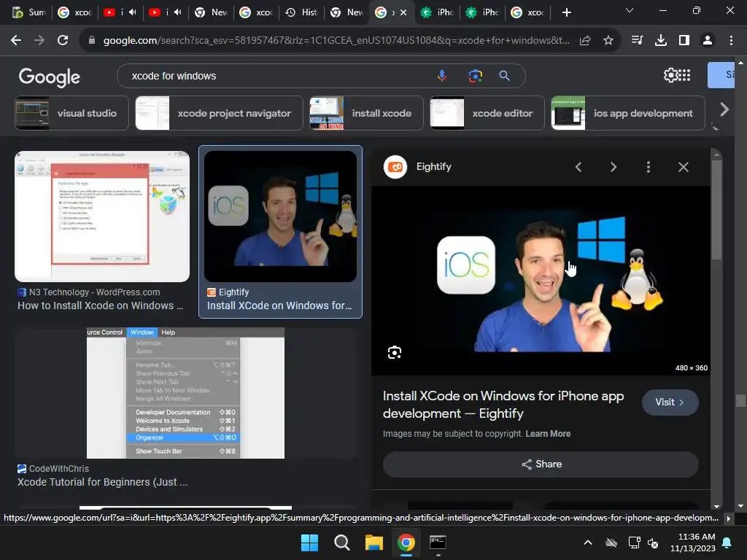The image size is (747, 560).
Task: Open the Eightify iOS Windows thumbnail result
Action: click(280, 216)
